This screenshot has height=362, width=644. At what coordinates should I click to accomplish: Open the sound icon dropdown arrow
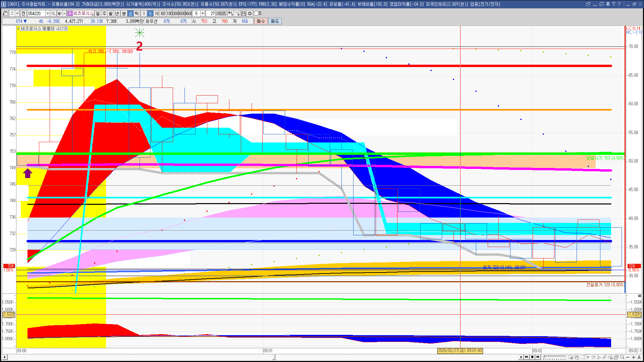pos(64,13)
